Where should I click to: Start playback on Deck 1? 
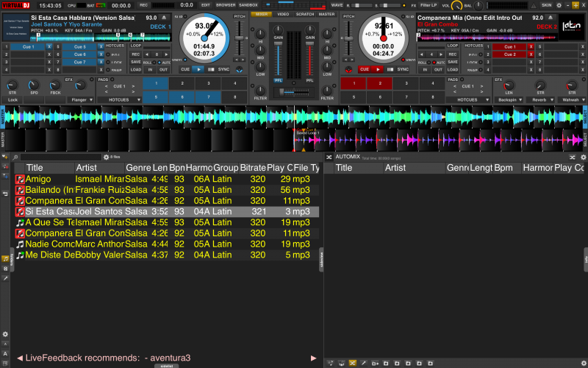click(198, 69)
